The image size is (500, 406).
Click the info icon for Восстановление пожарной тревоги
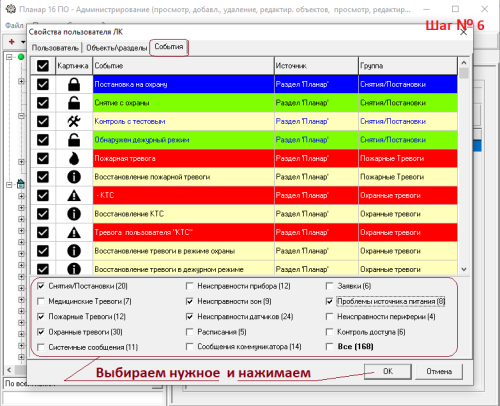coord(74,177)
